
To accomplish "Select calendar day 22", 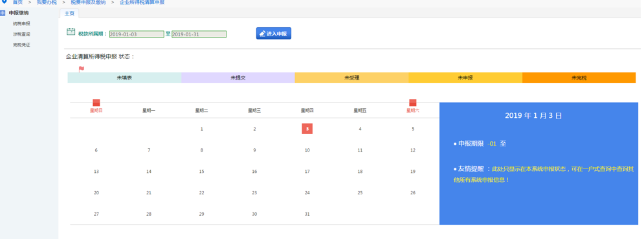I will coord(202,192).
